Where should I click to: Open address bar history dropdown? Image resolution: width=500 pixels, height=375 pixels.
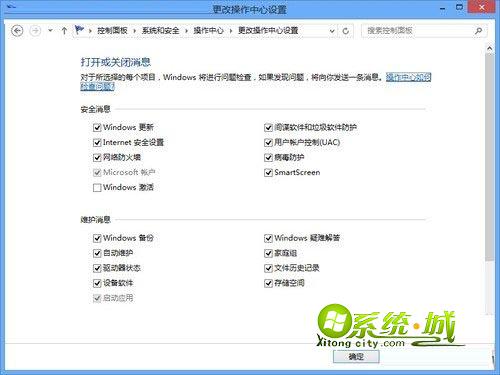click(332, 31)
